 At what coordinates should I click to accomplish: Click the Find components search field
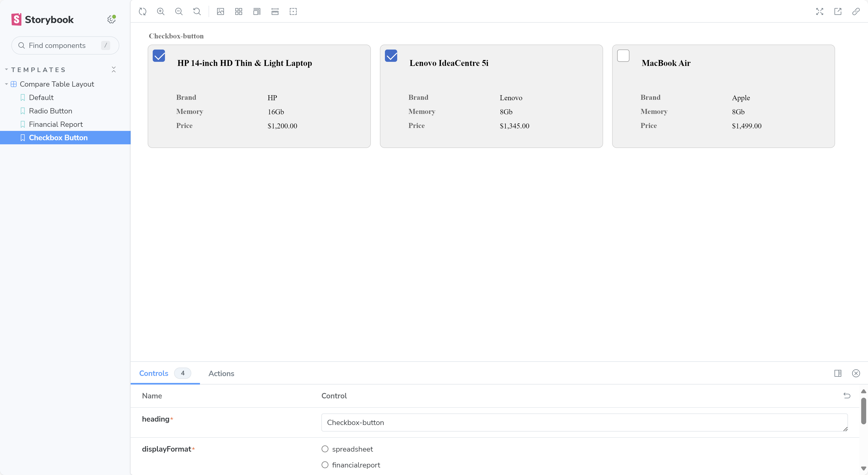(65, 45)
